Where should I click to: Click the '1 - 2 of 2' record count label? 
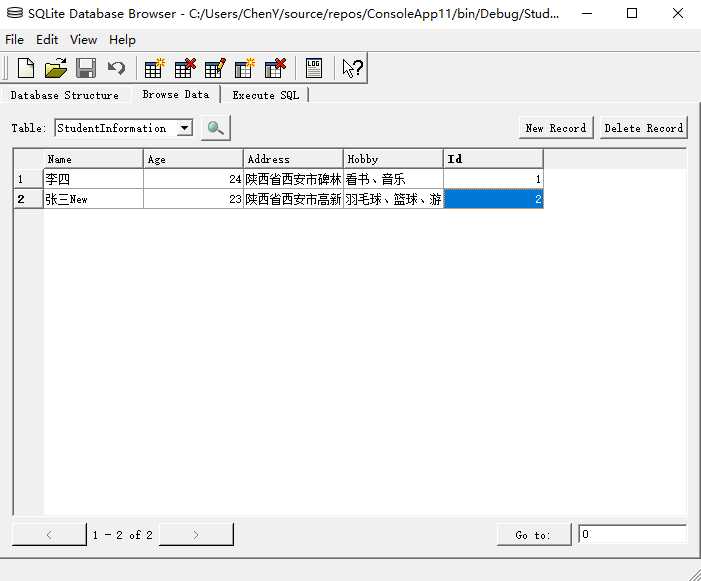click(x=122, y=535)
